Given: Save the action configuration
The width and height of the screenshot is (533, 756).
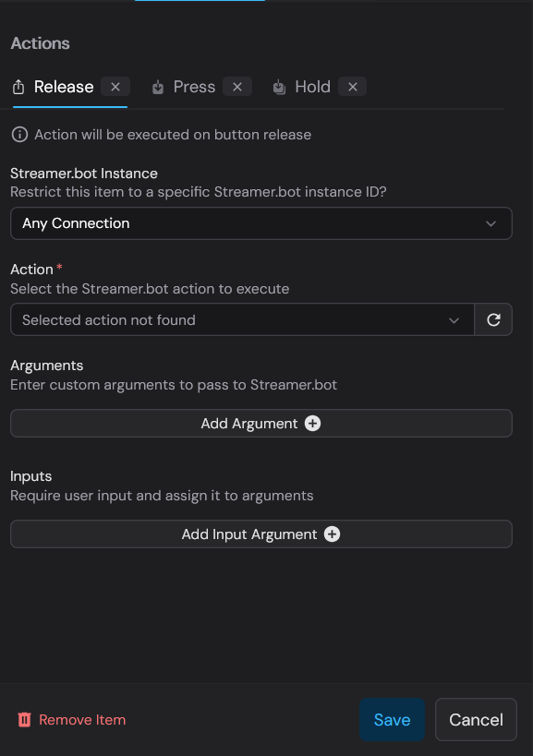Looking at the screenshot, I should coord(392,719).
